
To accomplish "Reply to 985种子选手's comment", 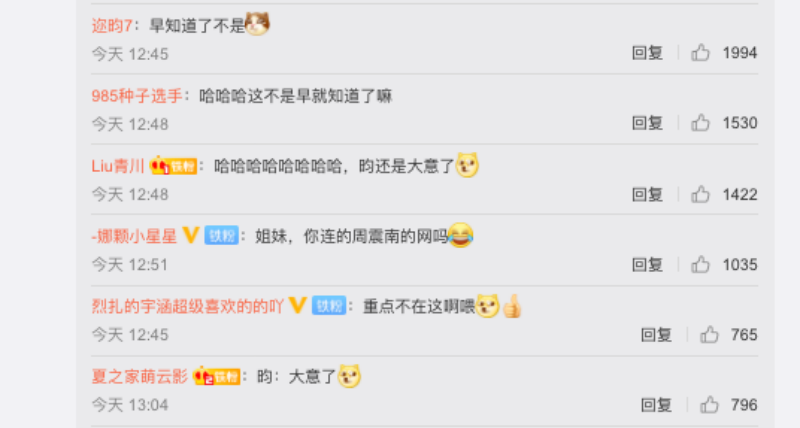I will (647, 123).
